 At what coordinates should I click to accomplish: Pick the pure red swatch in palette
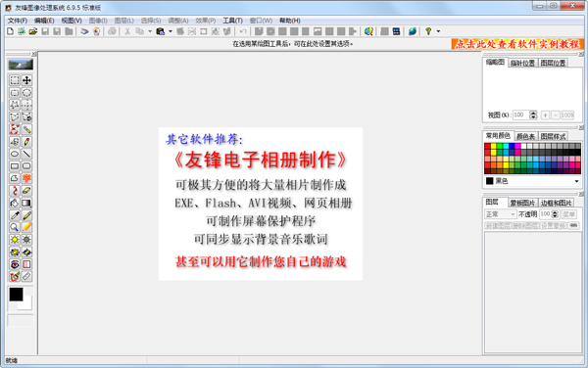(487, 146)
